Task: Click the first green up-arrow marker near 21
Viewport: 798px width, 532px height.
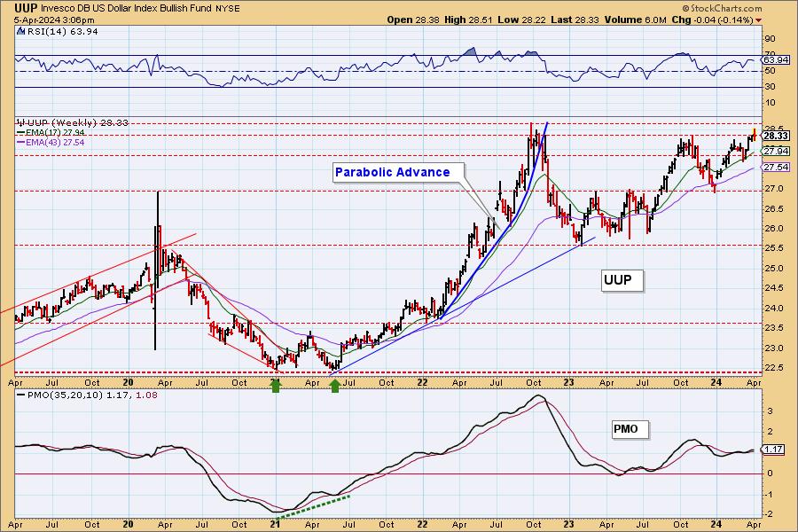Action: [276, 386]
